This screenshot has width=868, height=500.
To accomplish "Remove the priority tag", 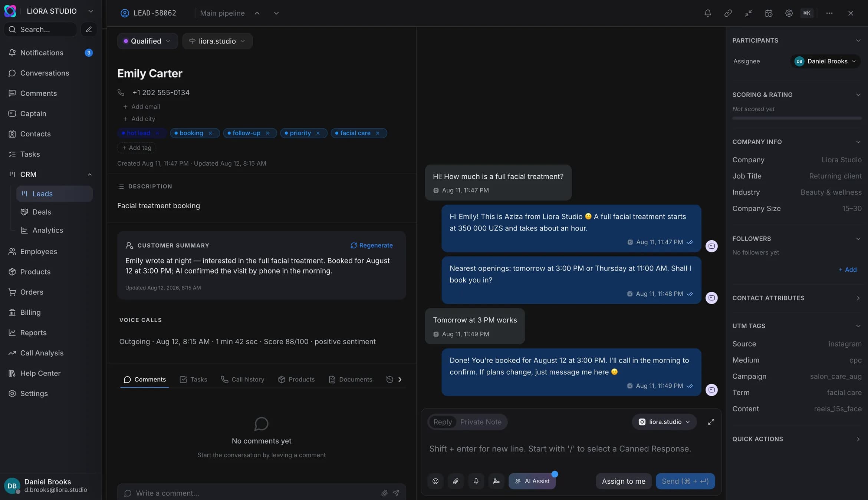I will pos(318,133).
